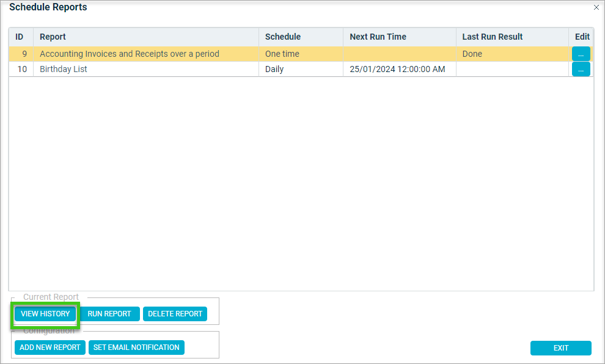Click the 'Daily' schedule cell
This screenshot has width=605, height=364.
(x=301, y=70)
